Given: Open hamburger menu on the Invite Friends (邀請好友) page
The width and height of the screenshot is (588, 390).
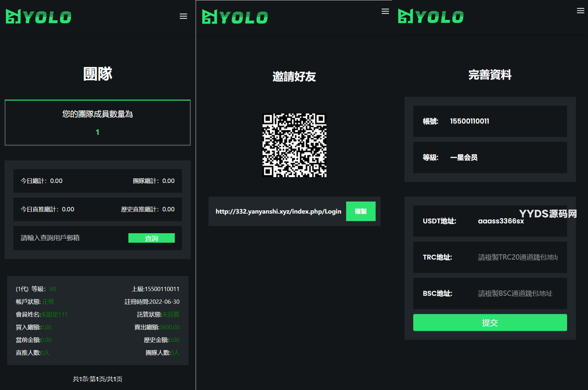Looking at the screenshot, I should click(385, 11).
